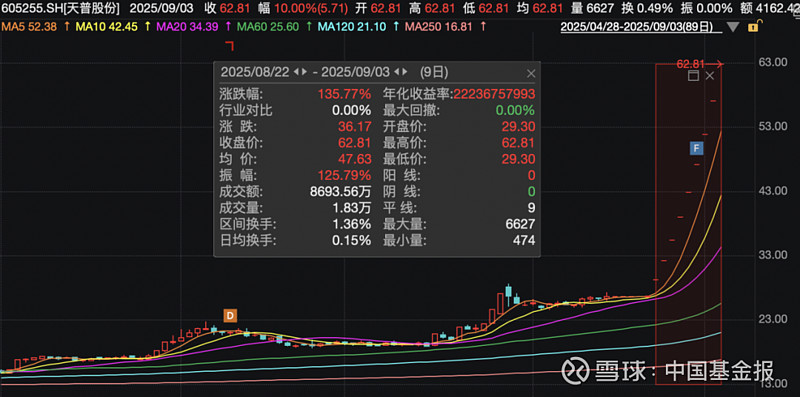Image resolution: width=800 pixels, height=397 pixels.
Task: Click the 年化收益率 value 22236757993
Action: 494,94
